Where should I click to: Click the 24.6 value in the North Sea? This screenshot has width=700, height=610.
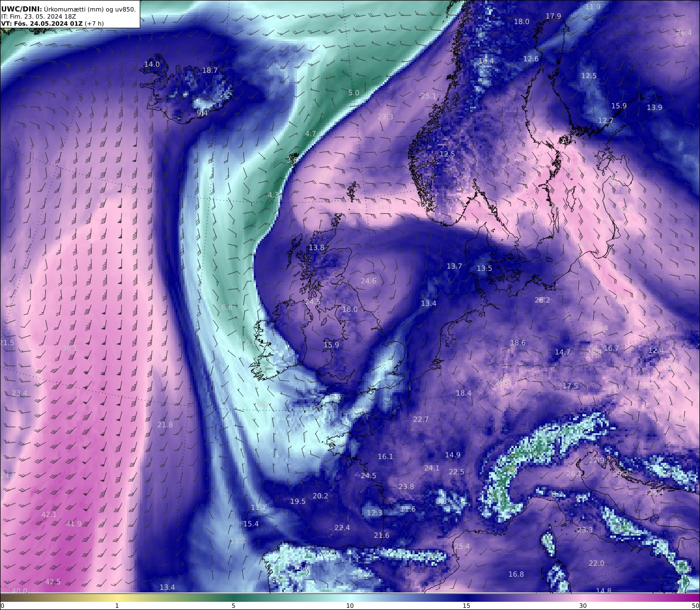tap(369, 281)
